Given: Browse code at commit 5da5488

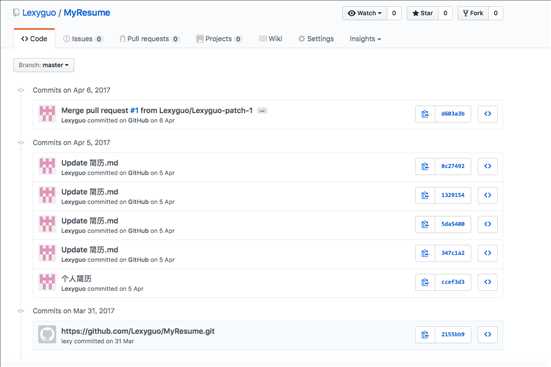Looking at the screenshot, I should click(487, 224).
